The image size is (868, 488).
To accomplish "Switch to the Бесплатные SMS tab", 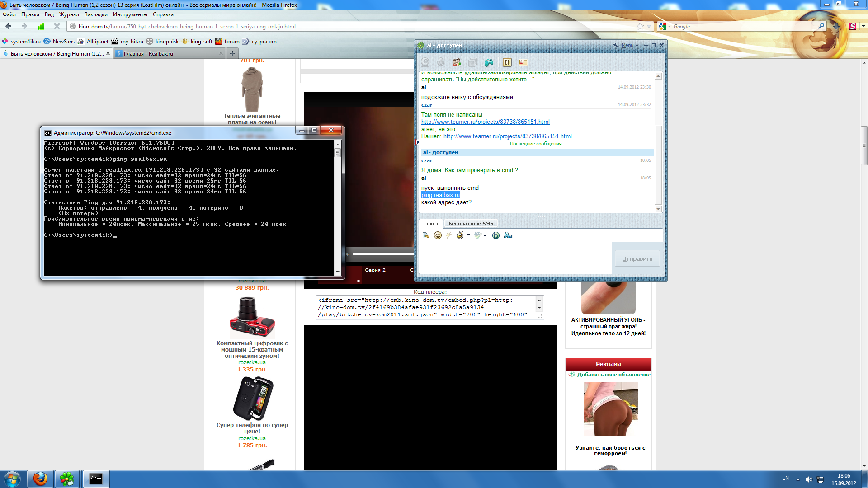I will [x=471, y=224].
